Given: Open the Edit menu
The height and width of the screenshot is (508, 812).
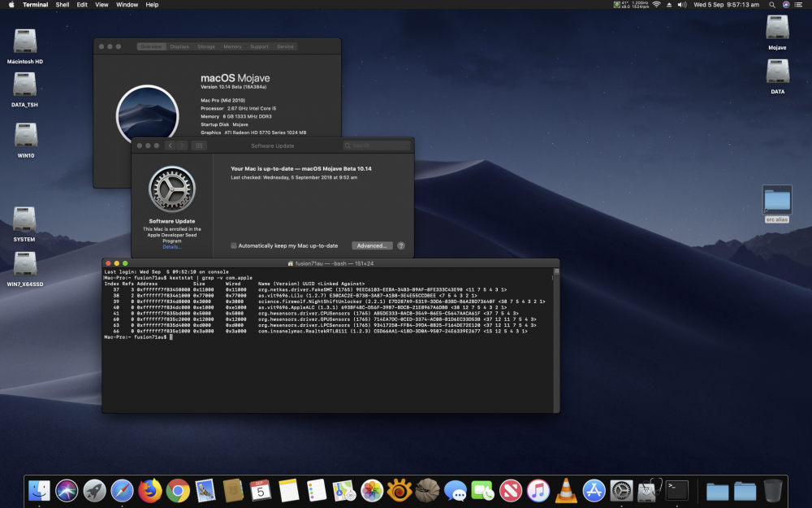Looking at the screenshot, I should 82,5.
